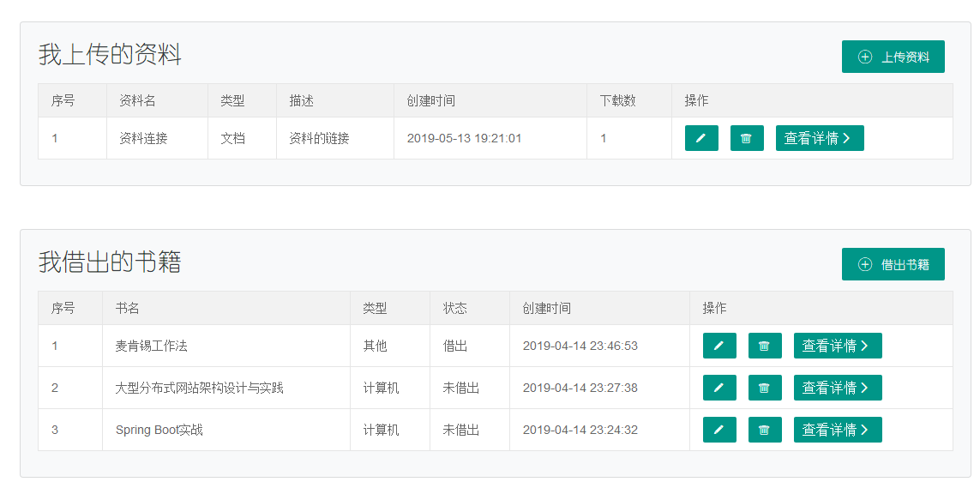The image size is (980, 494).
Task: Click the 借出书籍 lend book button
Action: [893, 264]
